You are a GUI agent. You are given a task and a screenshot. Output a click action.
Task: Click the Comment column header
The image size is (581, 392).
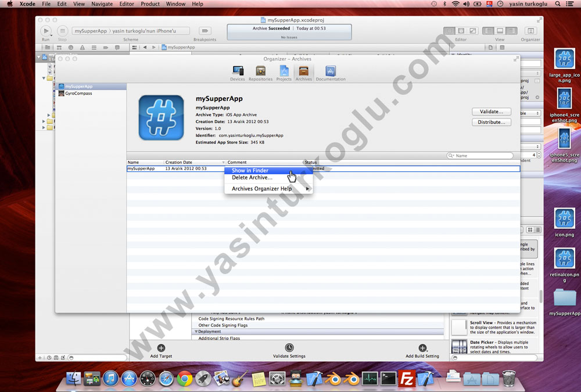[x=264, y=162]
